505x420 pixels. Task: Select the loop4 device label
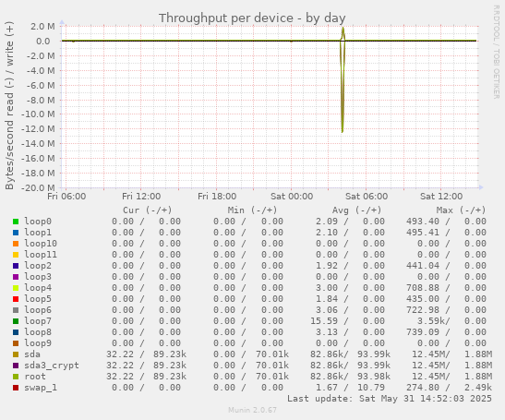38,288
